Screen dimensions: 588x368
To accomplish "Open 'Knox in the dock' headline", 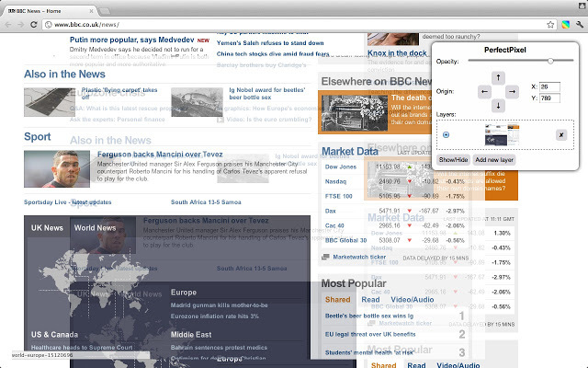I will click(397, 53).
